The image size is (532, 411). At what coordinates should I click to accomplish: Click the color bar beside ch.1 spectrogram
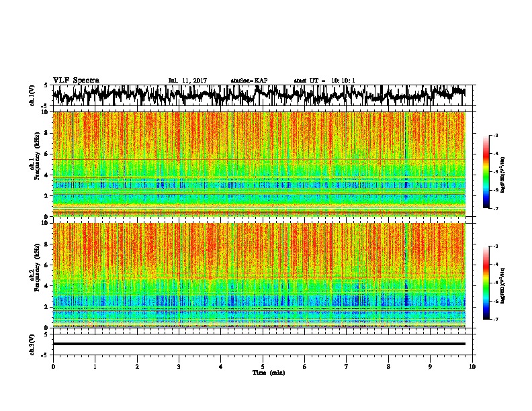[486, 172]
